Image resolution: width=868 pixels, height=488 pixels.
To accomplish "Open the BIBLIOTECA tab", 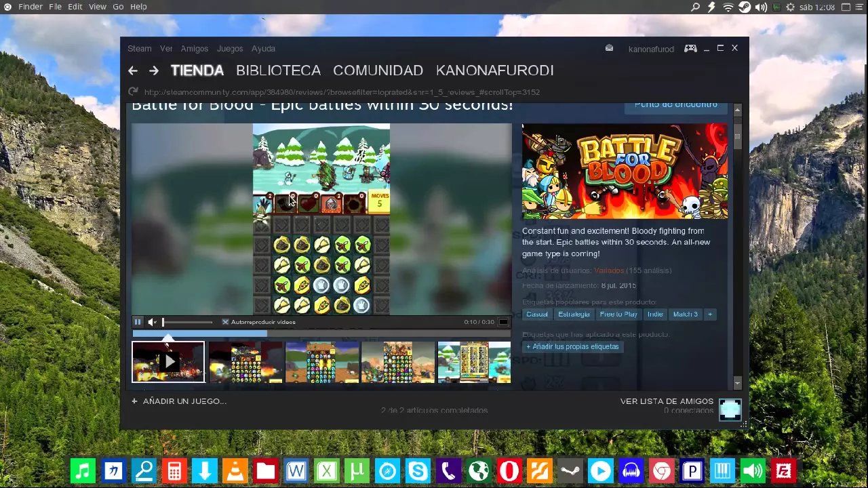I will point(278,70).
